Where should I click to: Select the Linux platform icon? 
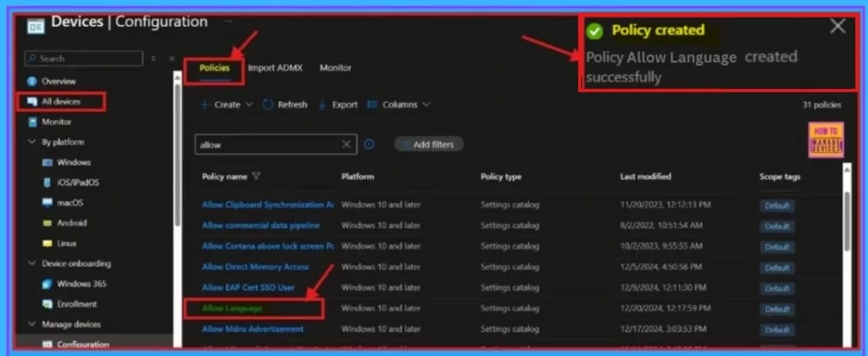47,243
